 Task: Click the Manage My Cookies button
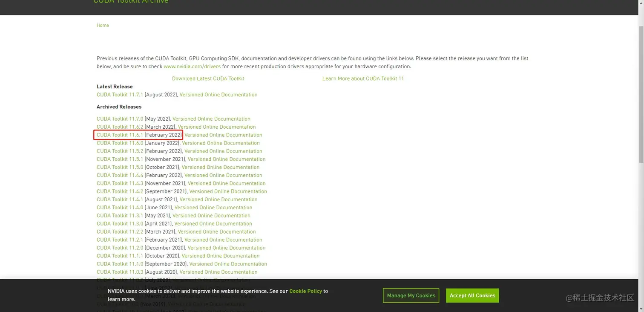411,295
